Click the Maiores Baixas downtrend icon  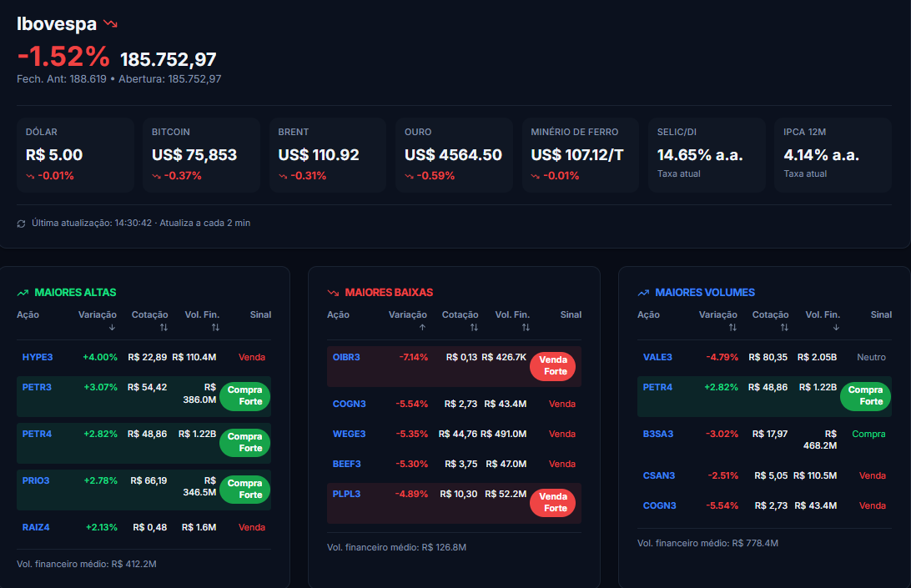click(x=333, y=293)
